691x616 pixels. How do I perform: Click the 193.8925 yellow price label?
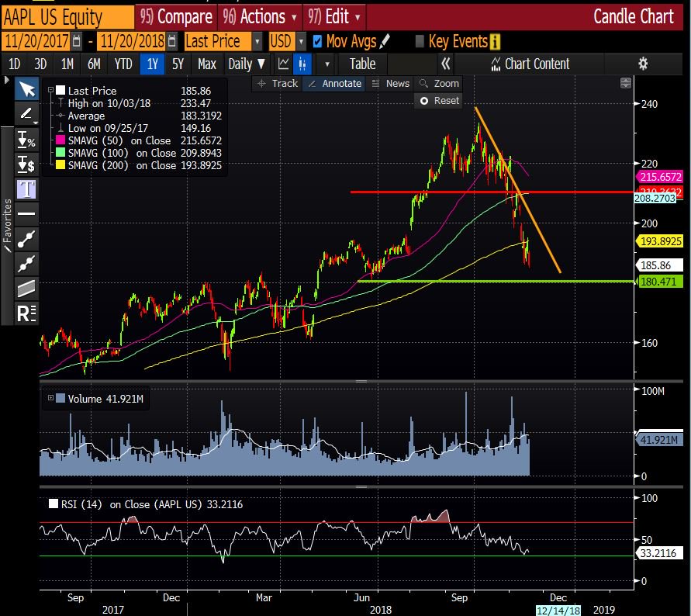coord(659,241)
